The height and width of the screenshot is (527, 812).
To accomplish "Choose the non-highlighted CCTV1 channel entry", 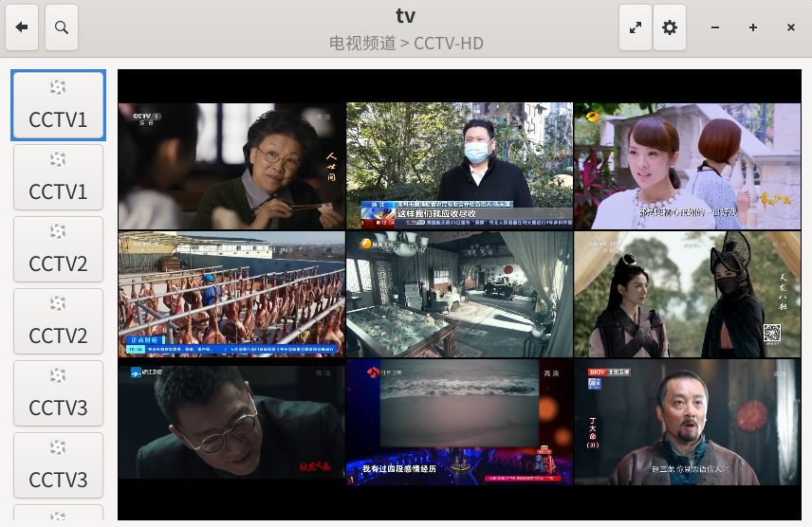I will pyautogui.click(x=58, y=177).
